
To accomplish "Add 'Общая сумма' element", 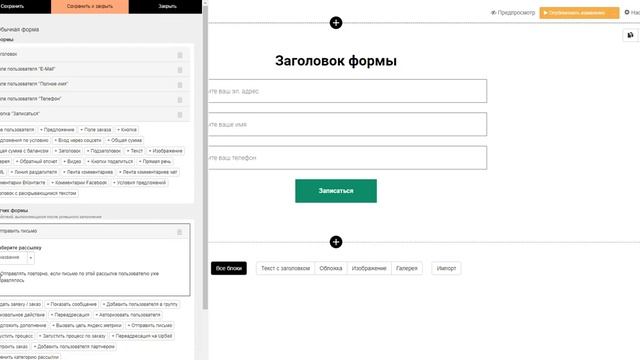I will tap(124, 140).
